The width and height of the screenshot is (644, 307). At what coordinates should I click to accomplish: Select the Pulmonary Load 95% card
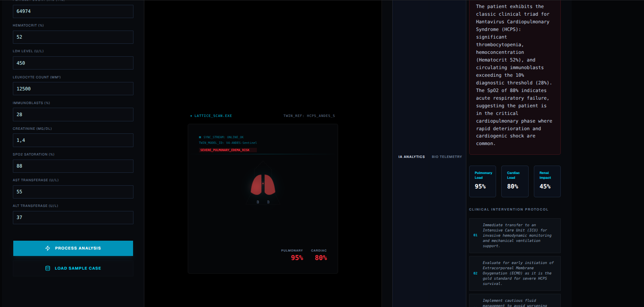pos(482,181)
